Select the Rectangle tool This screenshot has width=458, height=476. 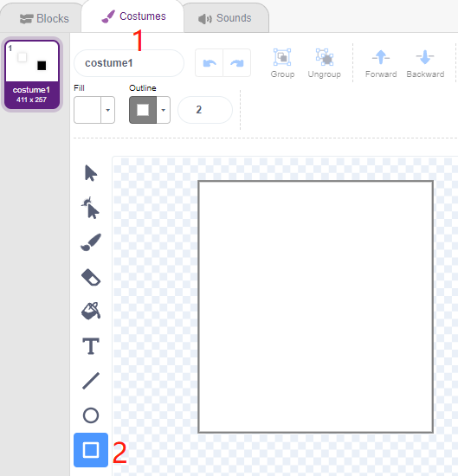point(91,450)
